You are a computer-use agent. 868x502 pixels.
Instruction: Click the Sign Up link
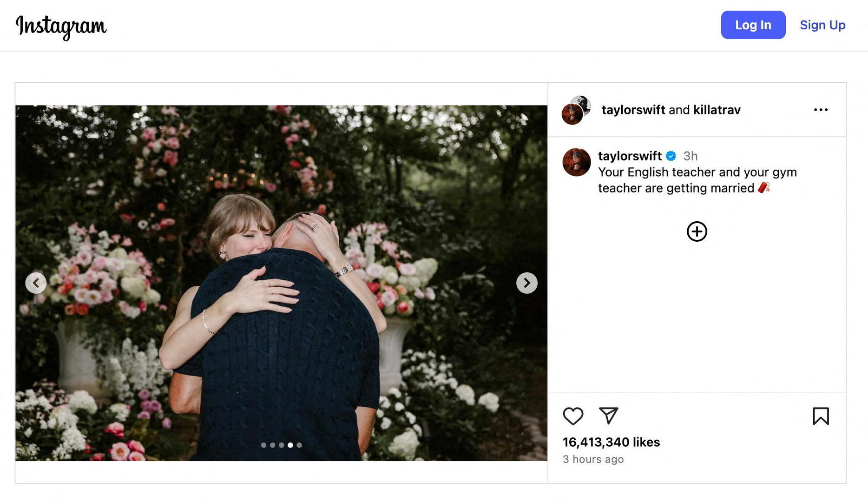822,25
